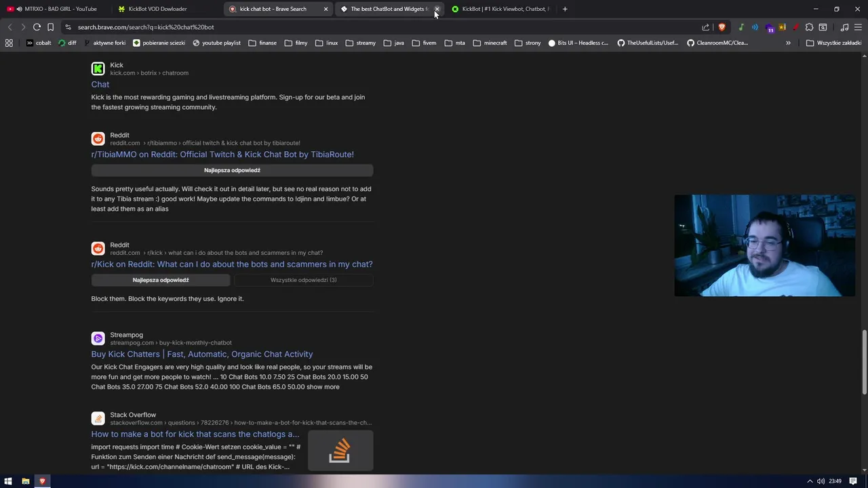
Task: Open media control music notes icon
Action: (844, 27)
